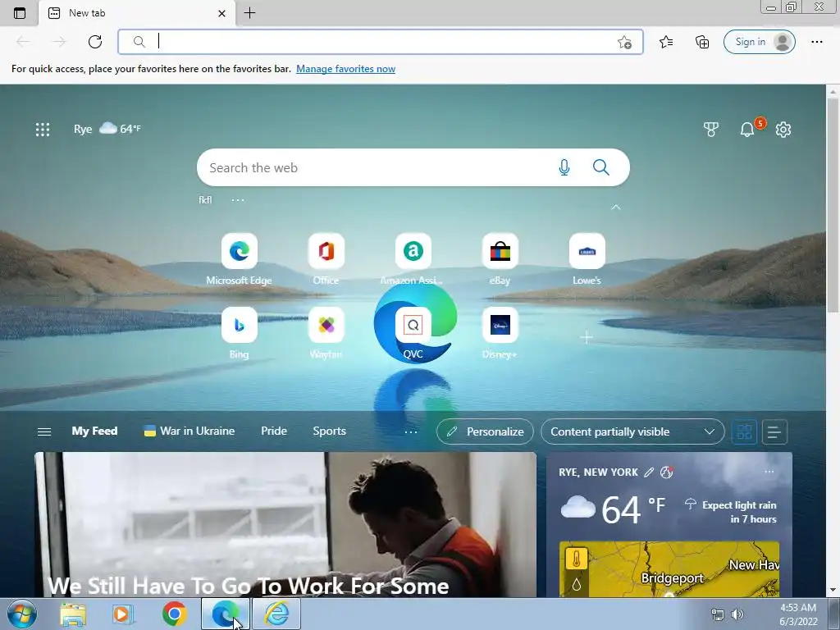Open recent search options ellipsis near fkfl

pyautogui.click(x=238, y=200)
